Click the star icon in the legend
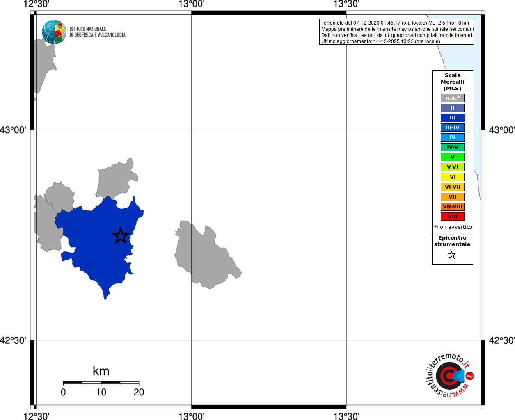This screenshot has width=515, height=420. (452, 255)
